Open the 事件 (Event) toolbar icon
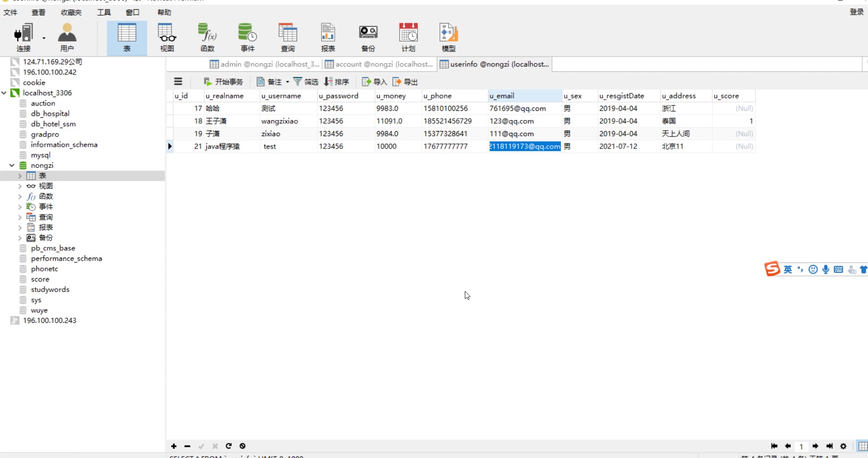The height and width of the screenshot is (458, 868). pyautogui.click(x=247, y=38)
